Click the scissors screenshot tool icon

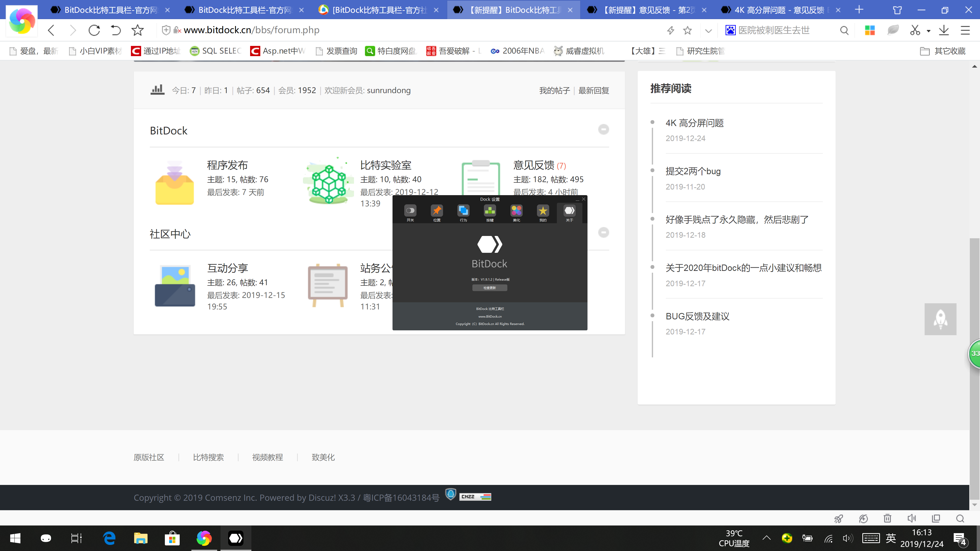tap(915, 30)
